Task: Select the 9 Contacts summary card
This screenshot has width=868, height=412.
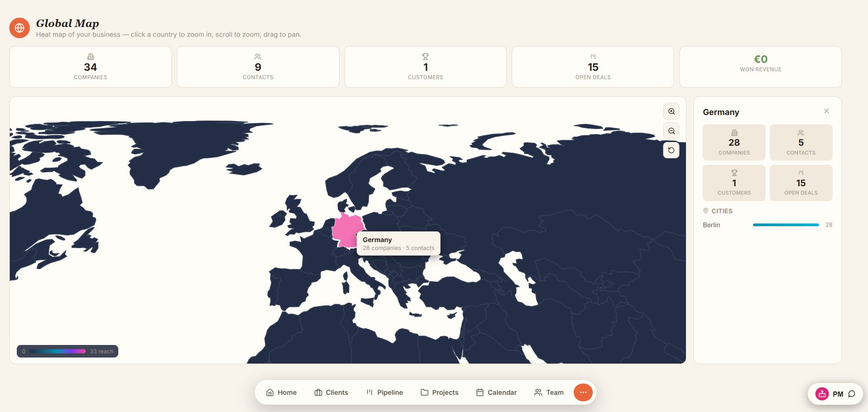Action: pos(258,67)
